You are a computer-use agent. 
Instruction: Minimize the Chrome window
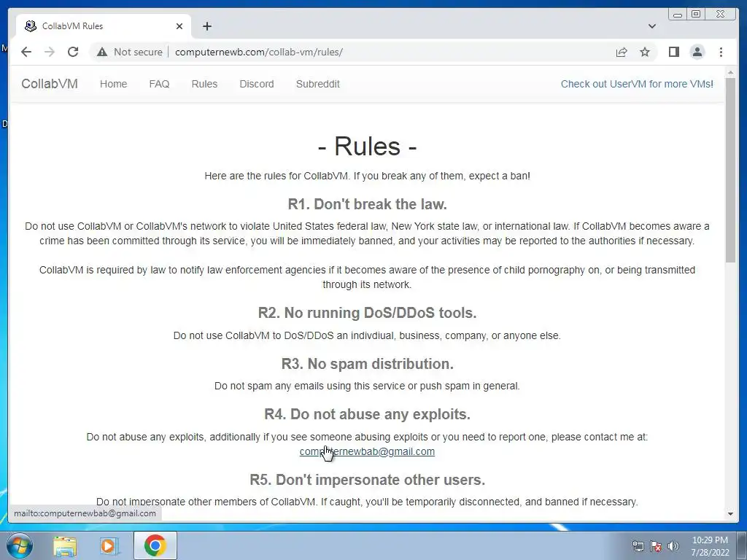point(678,15)
